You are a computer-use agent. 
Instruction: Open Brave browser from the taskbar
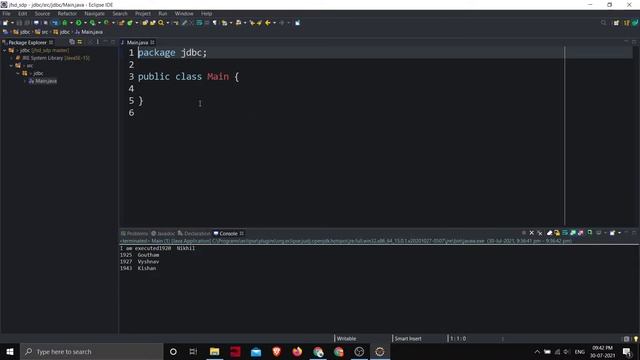276,351
